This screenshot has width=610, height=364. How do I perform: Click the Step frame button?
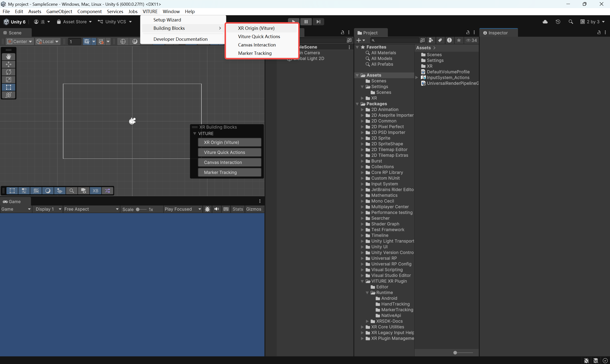point(318,22)
